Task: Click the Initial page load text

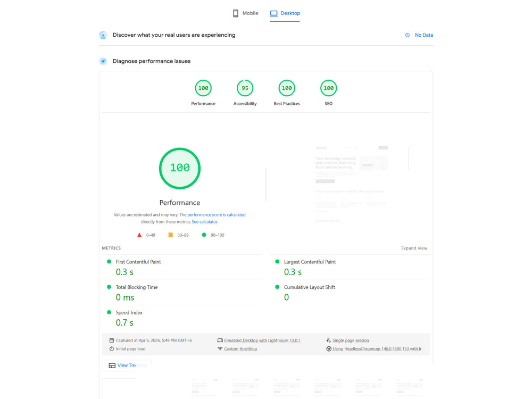Action: (x=130, y=349)
